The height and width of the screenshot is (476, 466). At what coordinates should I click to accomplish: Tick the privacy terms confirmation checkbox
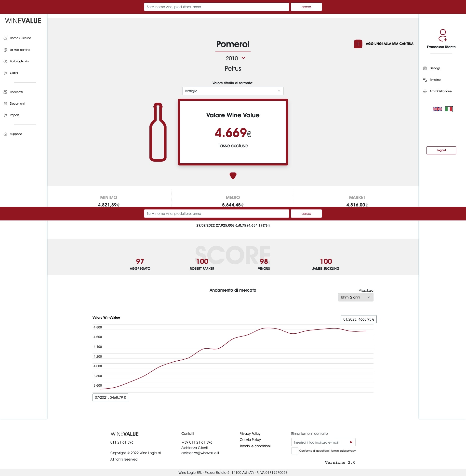click(x=295, y=451)
